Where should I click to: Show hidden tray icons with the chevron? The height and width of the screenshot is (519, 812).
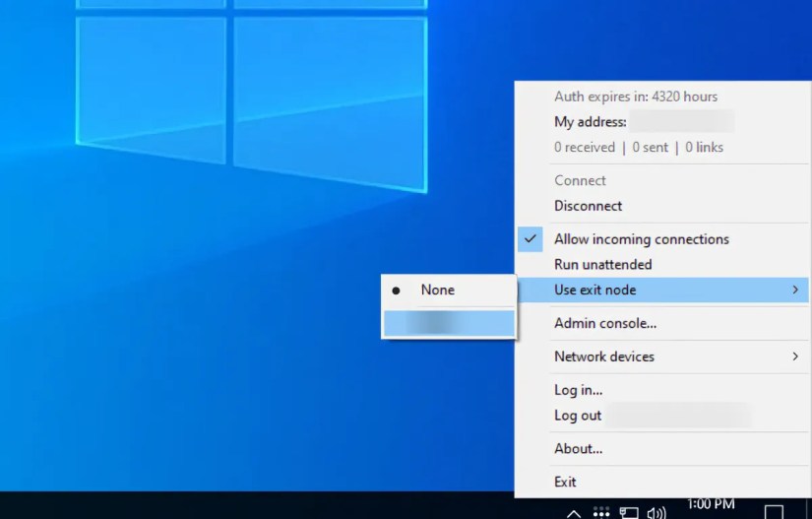(573, 514)
